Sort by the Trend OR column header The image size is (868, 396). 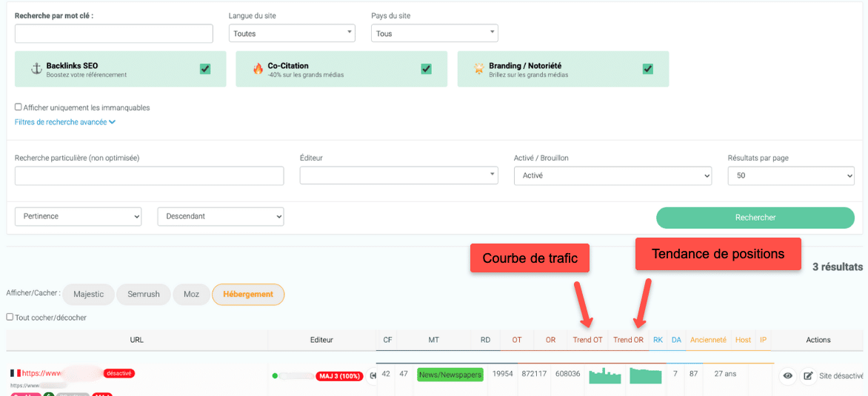pos(628,340)
